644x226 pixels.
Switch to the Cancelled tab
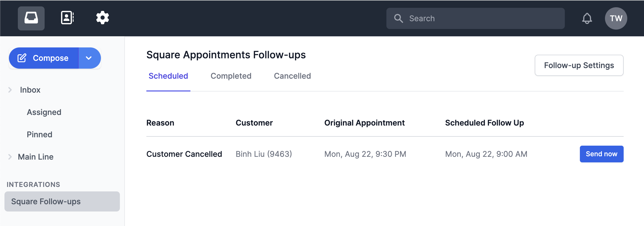(x=292, y=76)
